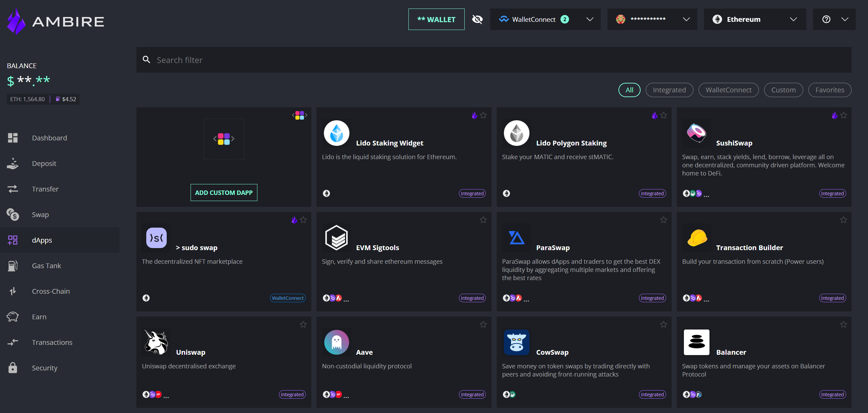Image resolution: width=868 pixels, height=413 pixels.
Task: Toggle balance visibility with the eye icon
Action: [x=477, y=19]
